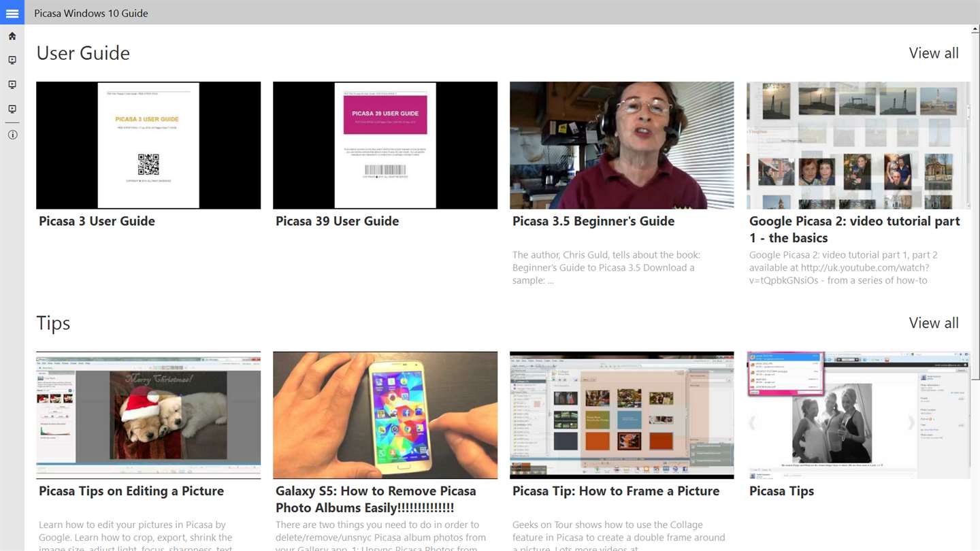Click 'Galaxy S5: How to Remove Picasa' title
This screenshot has height=551, width=980.
(x=376, y=499)
